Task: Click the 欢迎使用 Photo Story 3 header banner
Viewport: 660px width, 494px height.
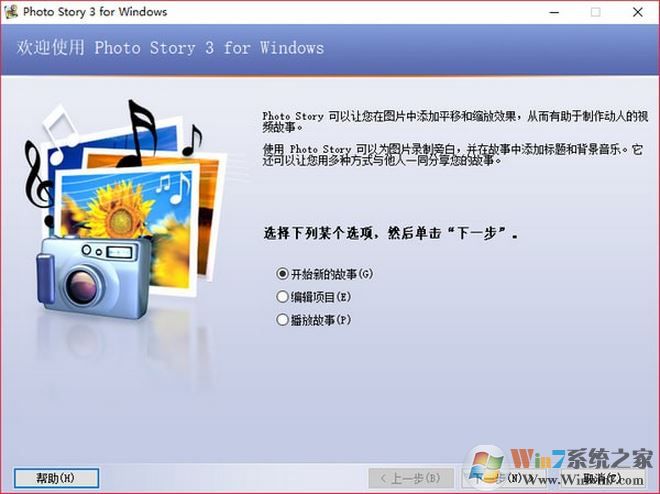Action: pos(168,48)
